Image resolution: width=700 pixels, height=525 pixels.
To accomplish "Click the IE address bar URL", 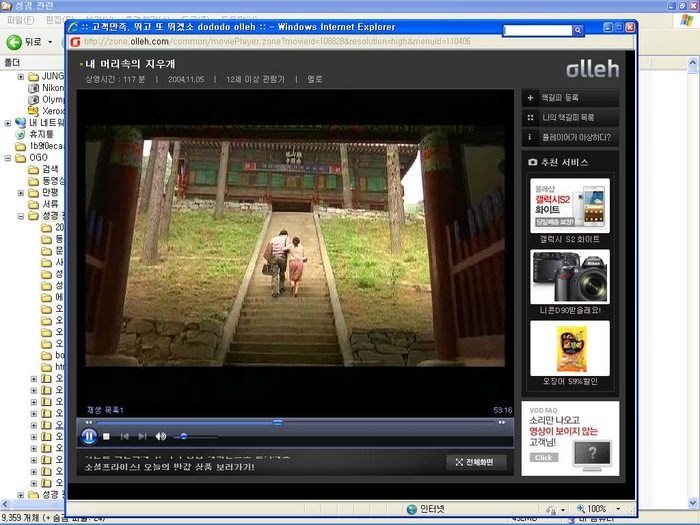I will (277, 42).
